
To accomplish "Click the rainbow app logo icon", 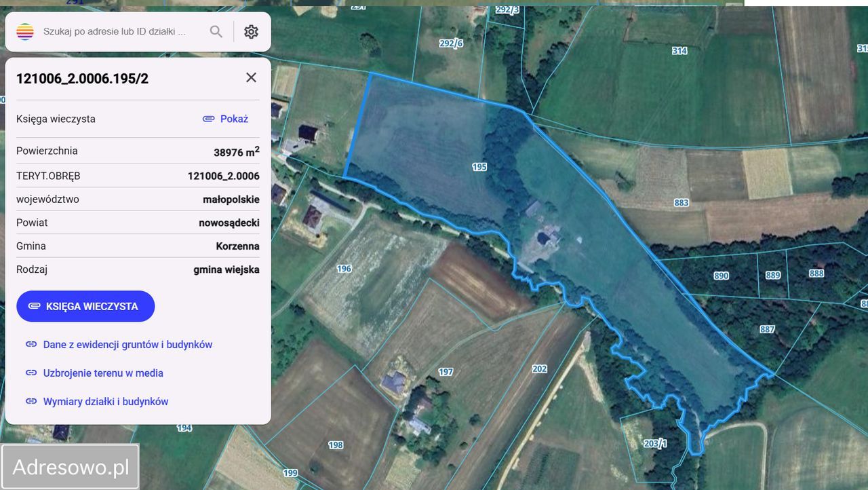I will click(25, 31).
